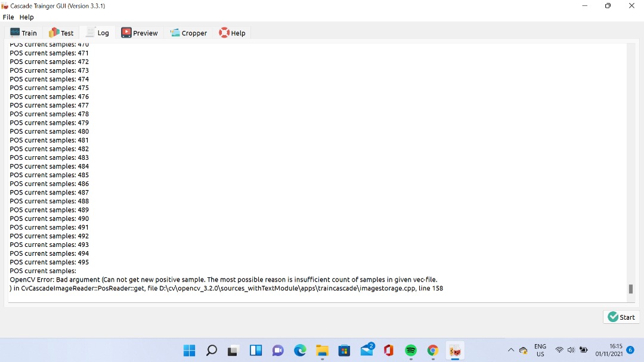This screenshot has height=362, width=644.
Task: Click the log scrollbar thumb
Action: coord(630,289)
